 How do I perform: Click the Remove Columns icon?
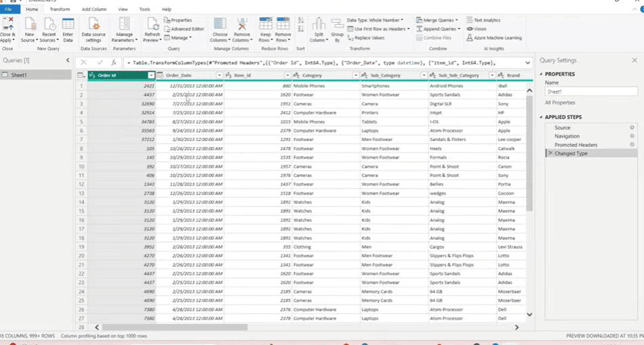(x=242, y=24)
